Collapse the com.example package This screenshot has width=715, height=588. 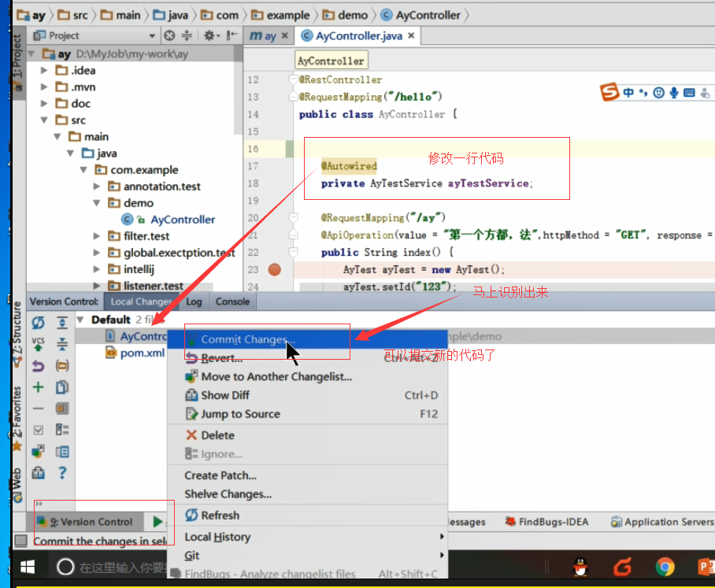click(83, 169)
